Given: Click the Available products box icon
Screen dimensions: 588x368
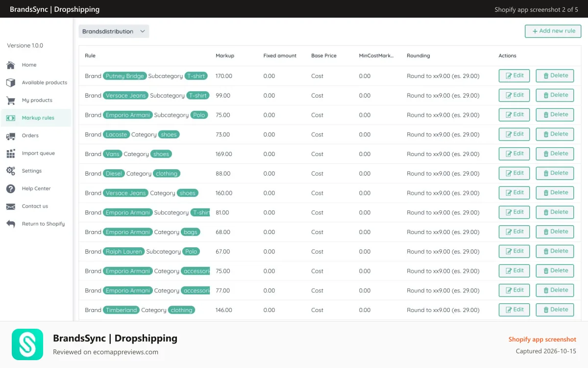Looking at the screenshot, I should click(11, 82).
